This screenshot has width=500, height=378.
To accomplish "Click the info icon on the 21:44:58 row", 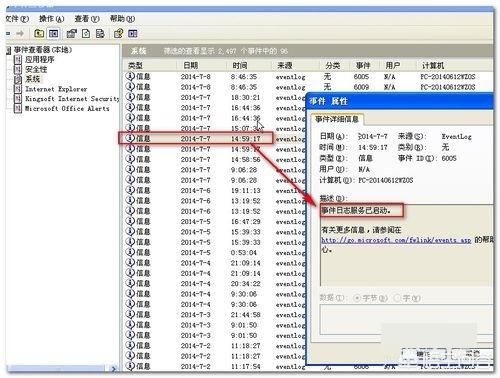I will [x=130, y=314].
